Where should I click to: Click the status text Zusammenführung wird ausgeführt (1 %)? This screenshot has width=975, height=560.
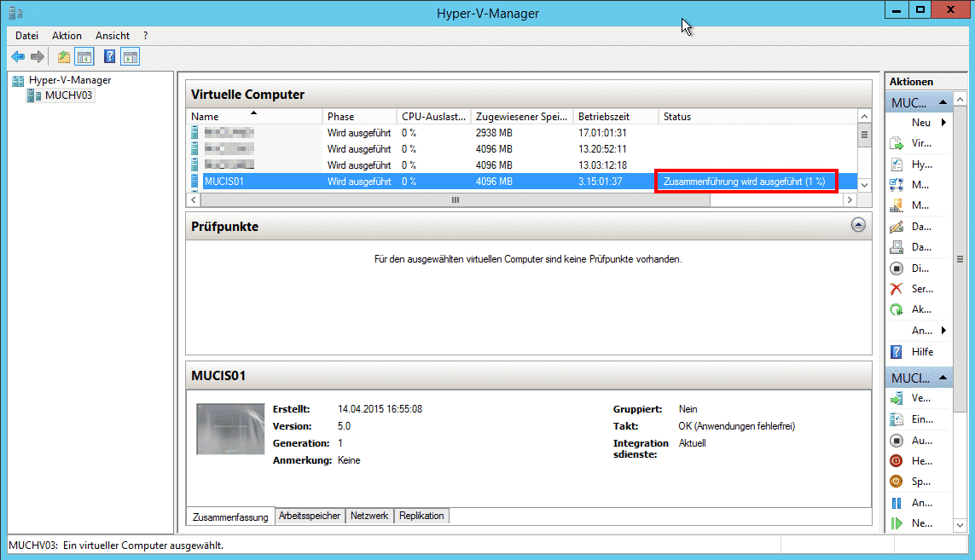click(x=745, y=182)
